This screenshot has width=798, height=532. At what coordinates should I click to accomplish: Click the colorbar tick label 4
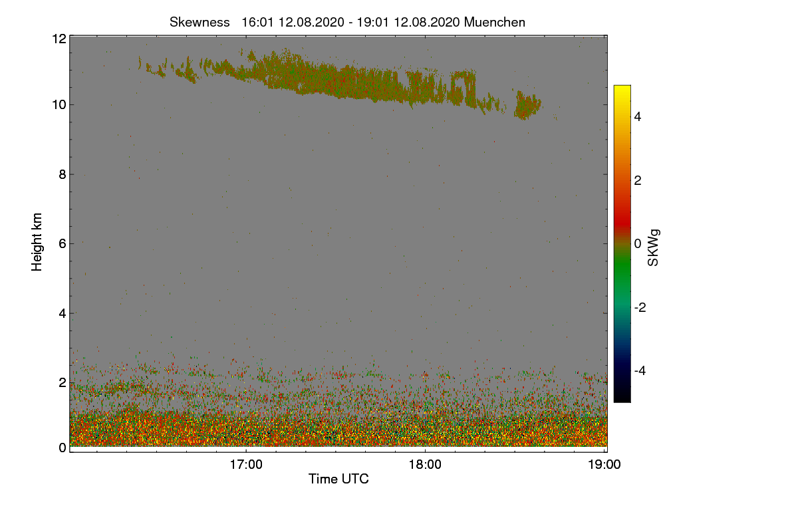coord(638,116)
